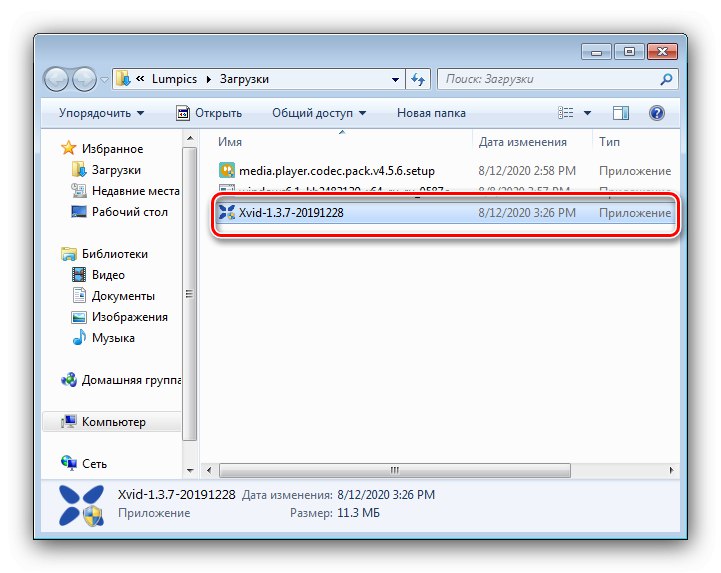Click the Xvid file icon in the list

click(227, 212)
